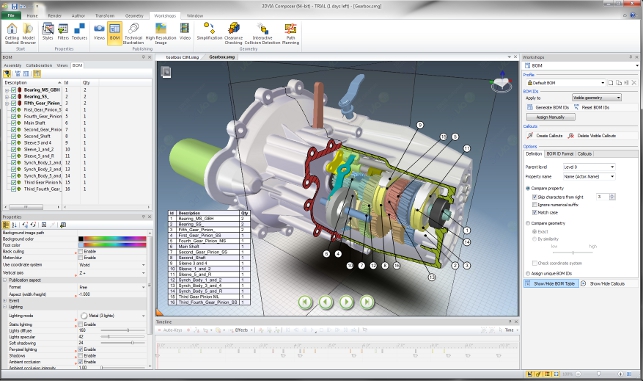The width and height of the screenshot is (643, 381).
Task: Click Delete Visible Callouts button
Action: click(592, 136)
